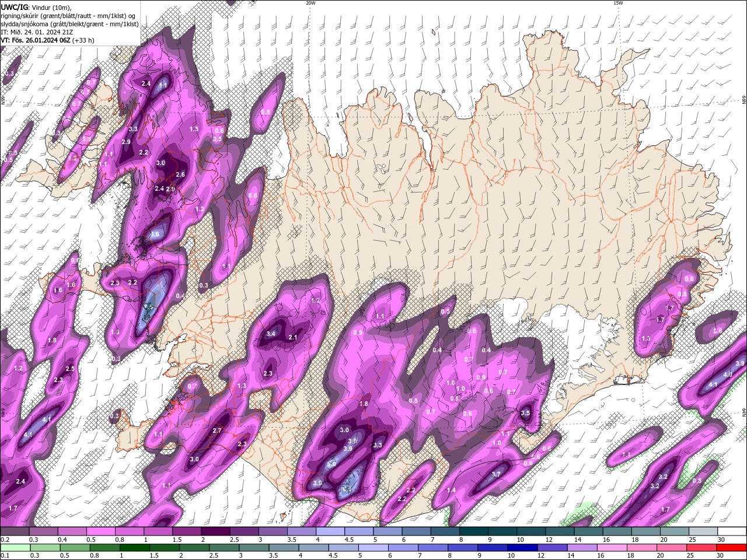The width and height of the screenshot is (747, 560).
Task: Click the '1.5' value on the map
Action: [194, 129]
